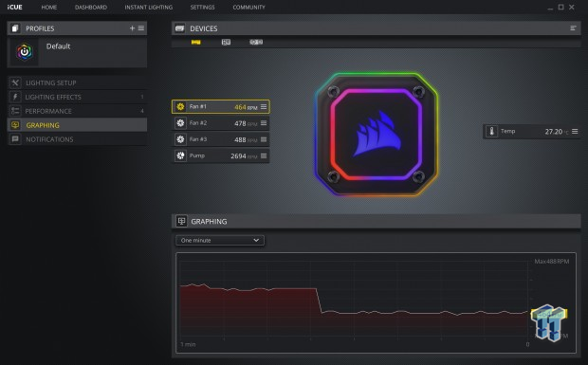Open the Temp sensor options menu
Viewport: 588px width, 365px height.
point(575,132)
